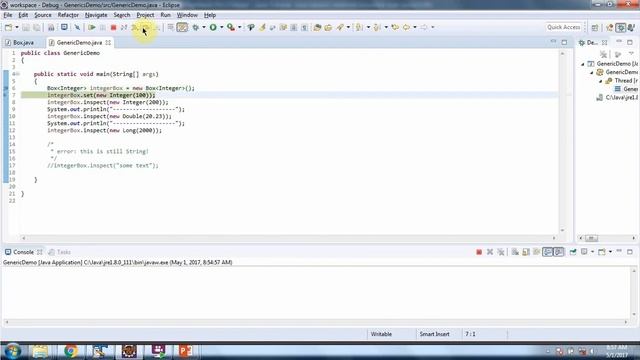Open the Source menu
Image resolution: width=640 pixels, height=360 pixels.
click(42, 15)
